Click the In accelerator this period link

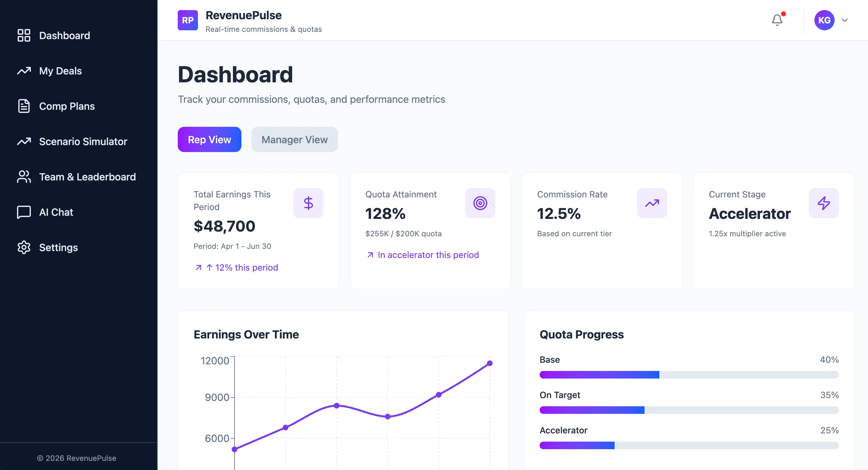[428, 255]
